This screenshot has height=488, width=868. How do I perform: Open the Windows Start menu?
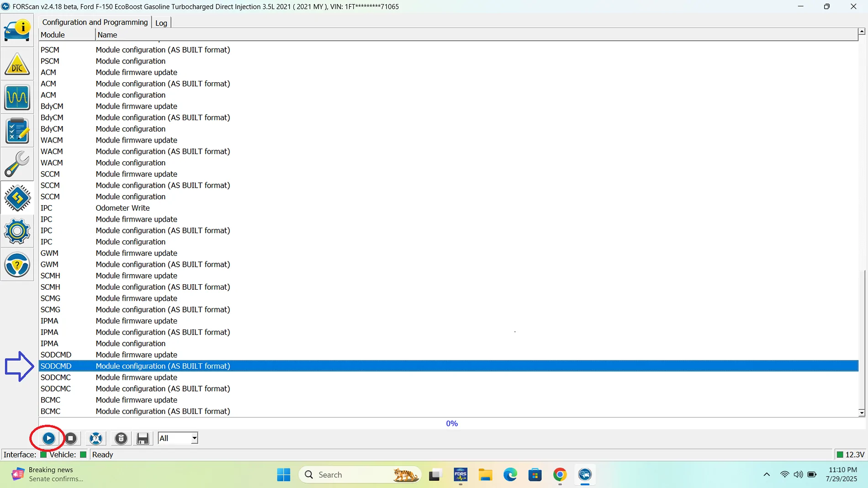[x=284, y=475]
